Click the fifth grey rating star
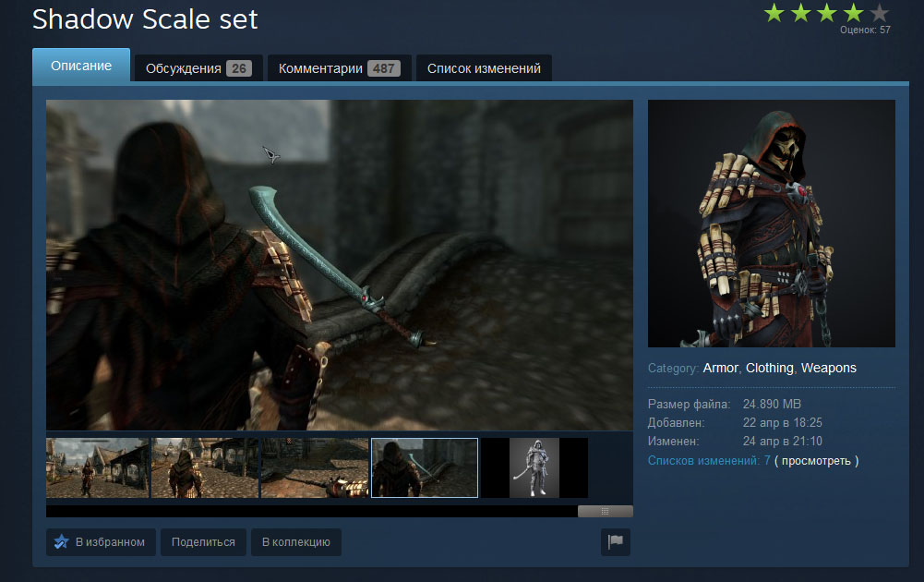 [x=879, y=12]
